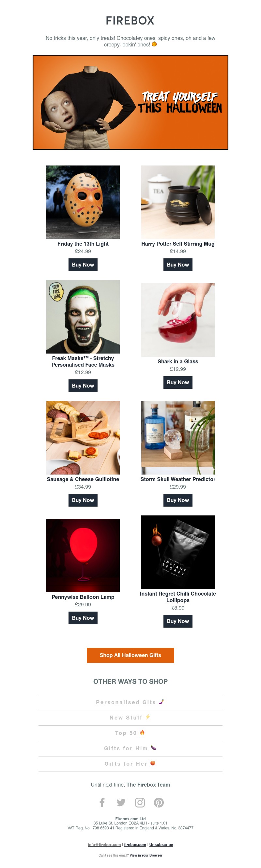Open the New Stuff shop link

coord(130,718)
